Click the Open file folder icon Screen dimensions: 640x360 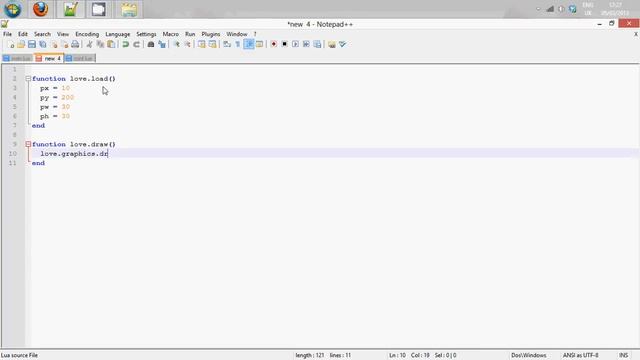click(21, 44)
